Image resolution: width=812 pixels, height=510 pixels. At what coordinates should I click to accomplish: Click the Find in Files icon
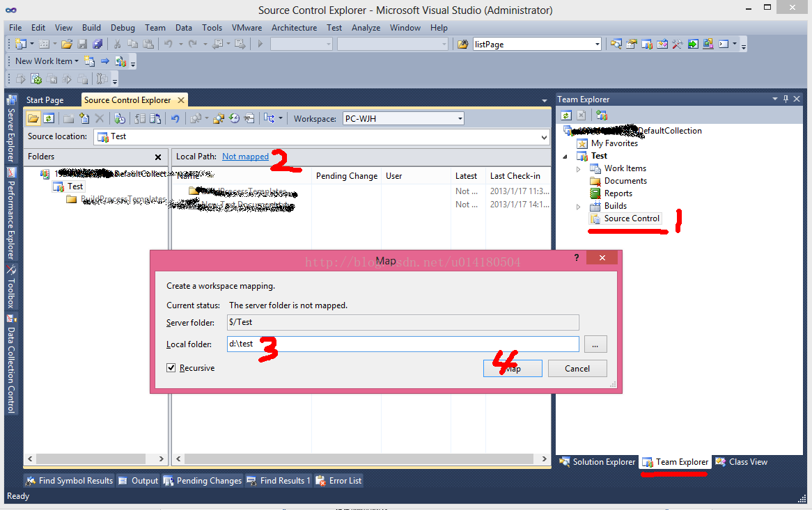(x=463, y=45)
